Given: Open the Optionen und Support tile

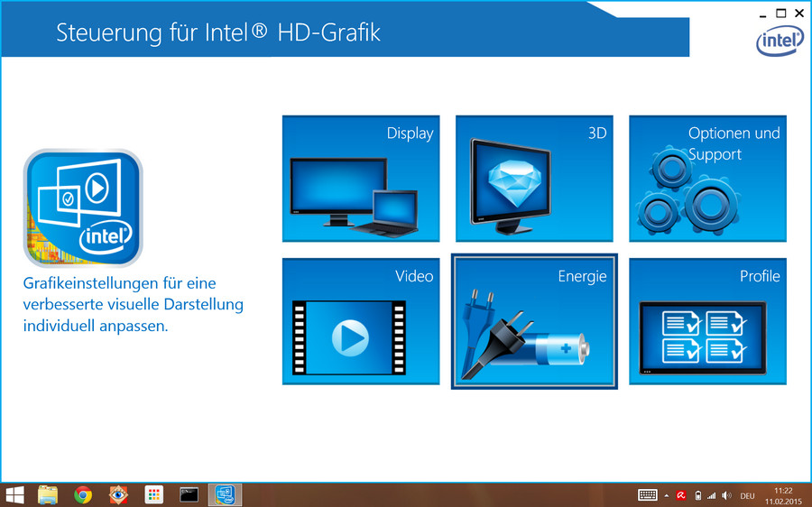Looking at the screenshot, I should 707,178.
